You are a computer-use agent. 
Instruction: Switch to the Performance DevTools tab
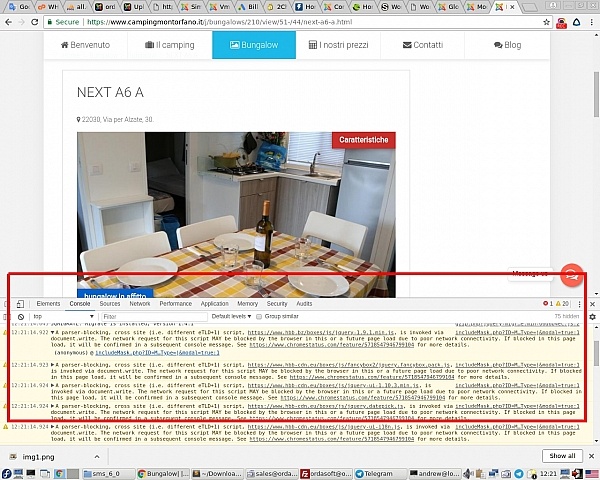(176, 304)
